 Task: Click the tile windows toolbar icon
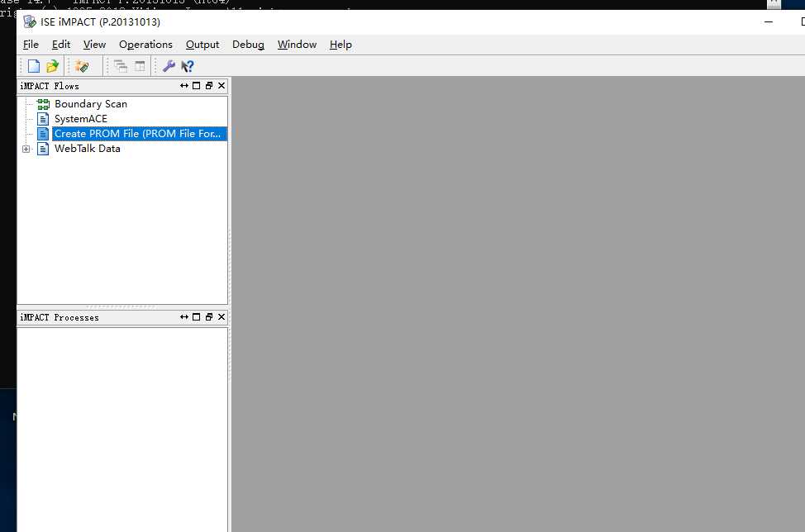140,66
